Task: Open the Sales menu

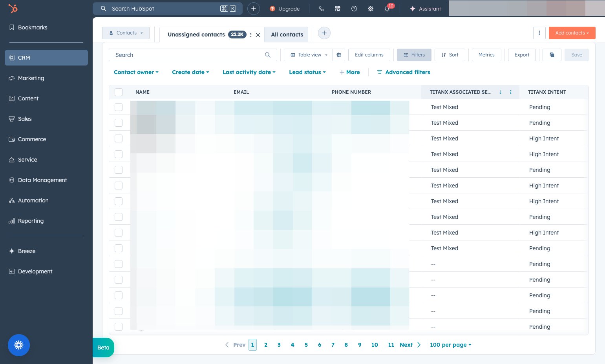Action: [46, 119]
